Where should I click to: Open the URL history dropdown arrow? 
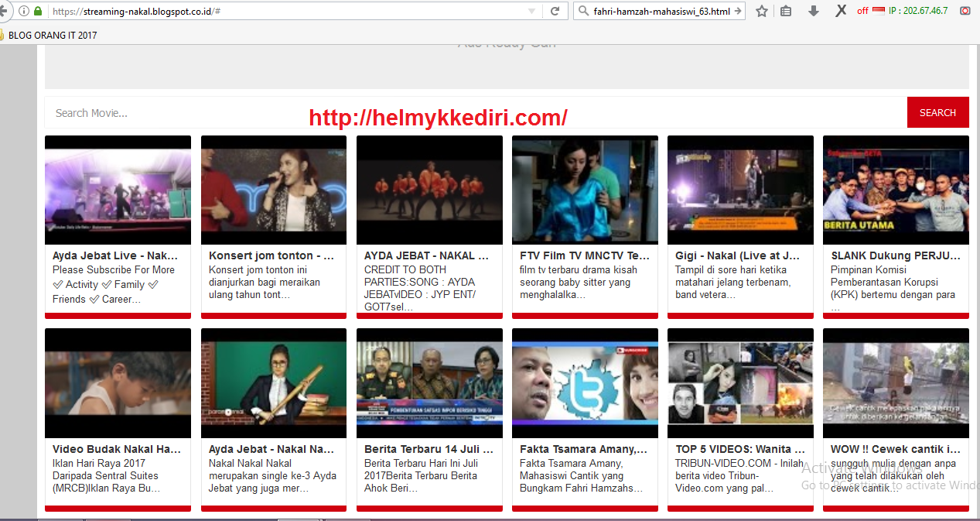[x=531, y=11]
